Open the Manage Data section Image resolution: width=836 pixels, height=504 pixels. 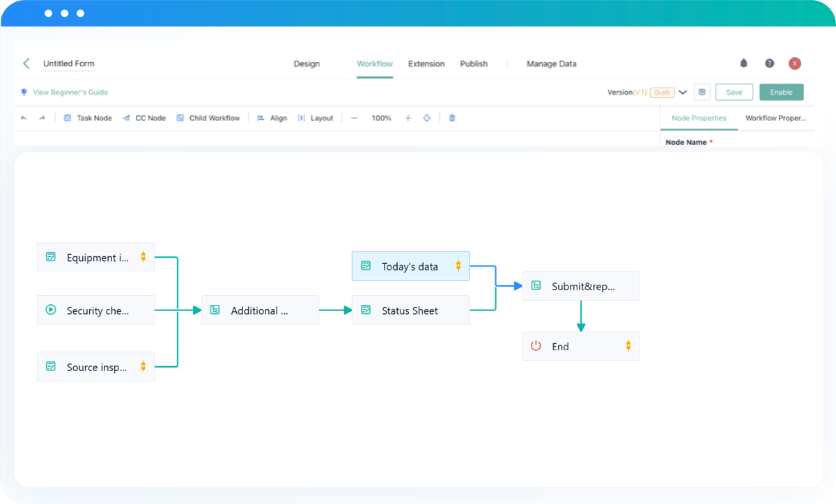[551, 63]
